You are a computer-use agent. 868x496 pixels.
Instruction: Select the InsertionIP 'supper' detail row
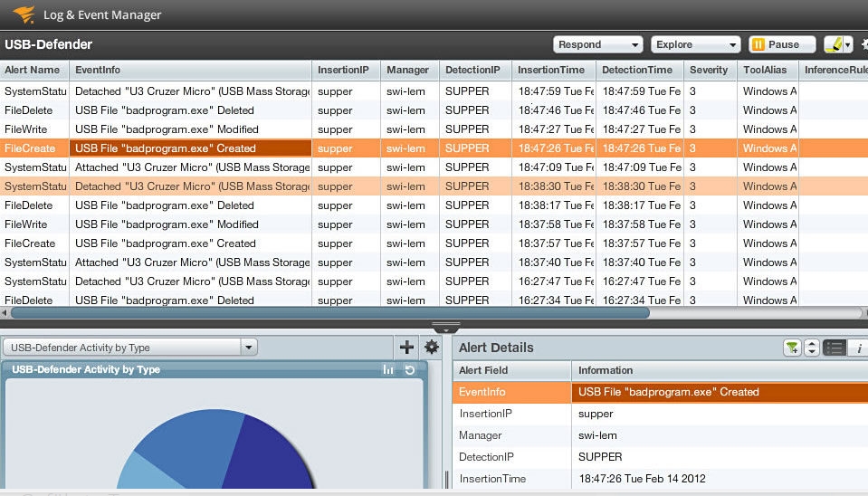click(x=661, y=414)
